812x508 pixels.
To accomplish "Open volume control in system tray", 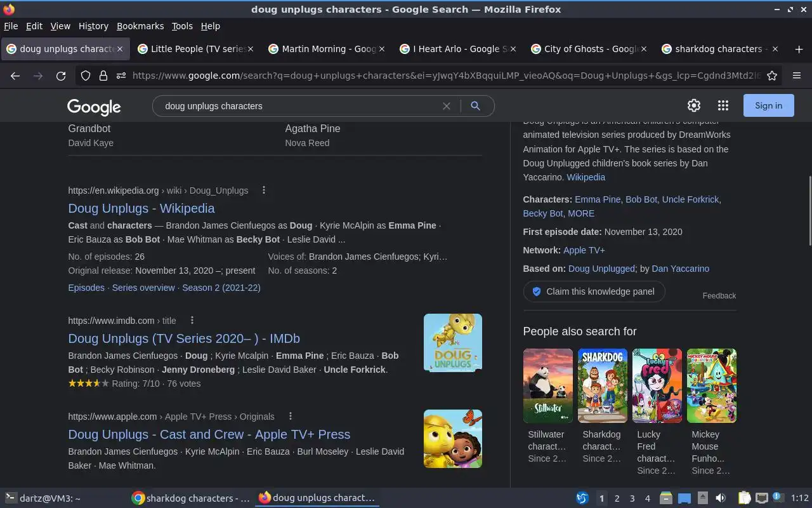I will [x=721, y=498].
